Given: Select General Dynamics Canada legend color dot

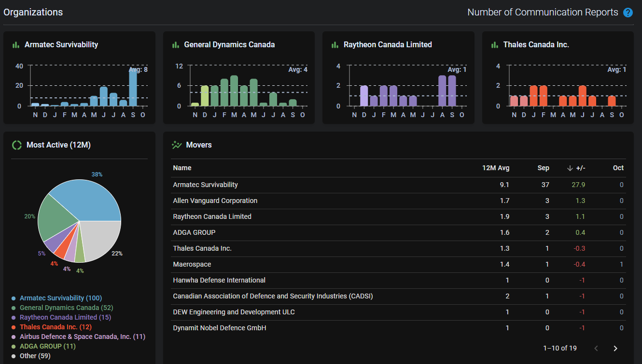Looking at the screenshot, I should pyautogui.click(x=14, y=308).
